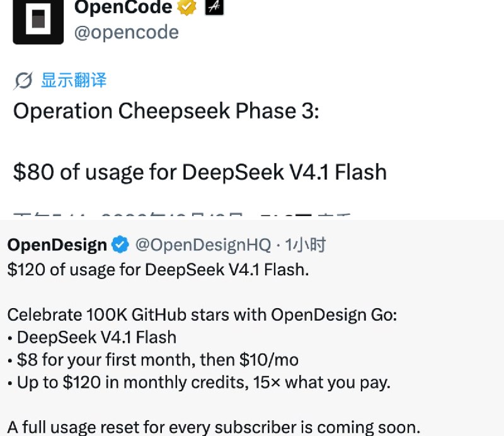Click the 'Celebrate 100K GitHub stars' line
The height and width of the screenshot is (436, 504).
[202, 314]
